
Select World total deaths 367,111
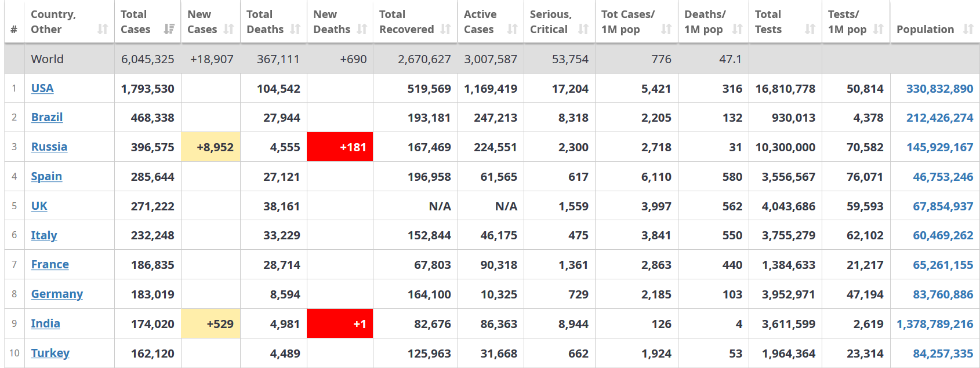coord(278,59)
